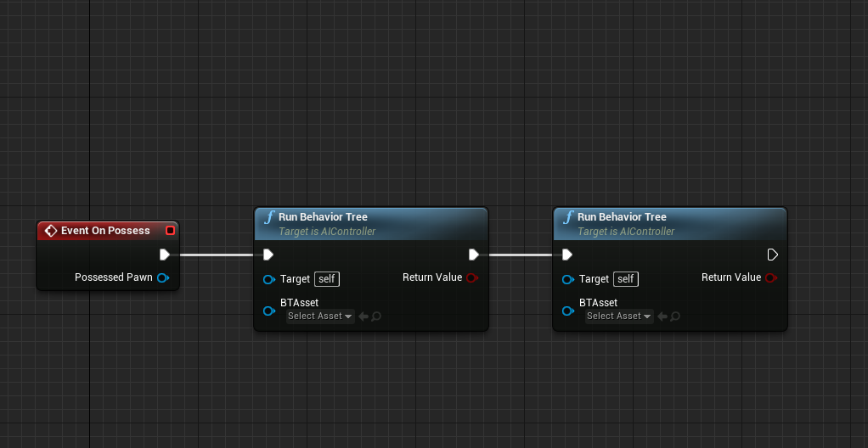Viewport: 868px width, 448px height.
Task: Click the Target pin on the first Run Behavior Tree
Action: pyautogui.click(x=269, y=280)
